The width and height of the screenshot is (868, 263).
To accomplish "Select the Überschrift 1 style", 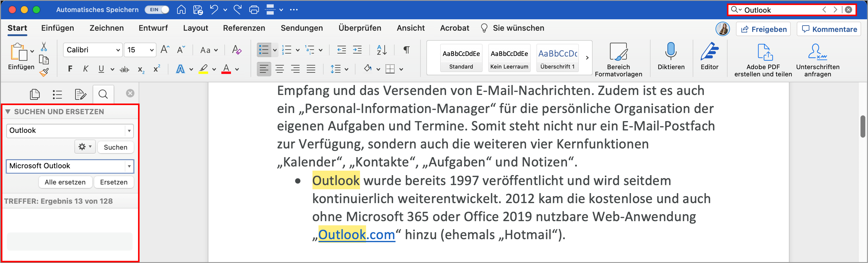I will (557, 57).
